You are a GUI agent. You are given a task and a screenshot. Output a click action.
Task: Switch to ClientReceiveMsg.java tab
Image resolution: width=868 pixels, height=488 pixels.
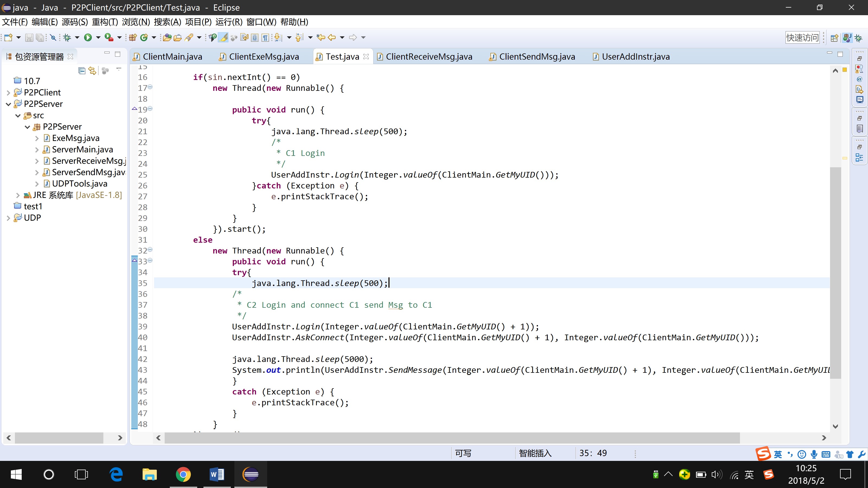429,57
